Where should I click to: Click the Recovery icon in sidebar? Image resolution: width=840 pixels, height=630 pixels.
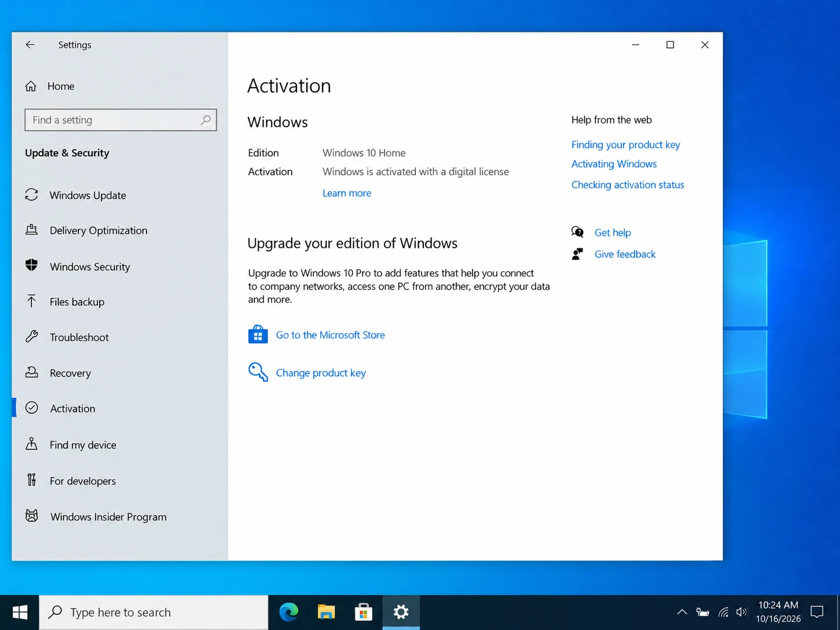[x=32, y=372]
